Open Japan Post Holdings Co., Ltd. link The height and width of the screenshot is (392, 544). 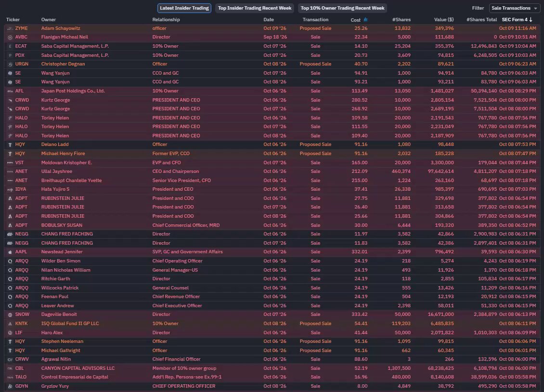pyautogui.click(x=73, y=91)
